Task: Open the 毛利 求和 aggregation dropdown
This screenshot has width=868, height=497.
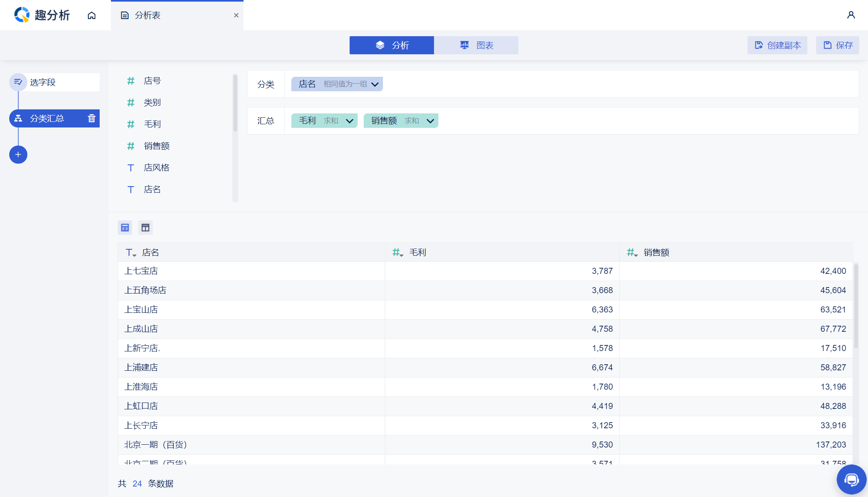Action: click(x=349, y=121)
